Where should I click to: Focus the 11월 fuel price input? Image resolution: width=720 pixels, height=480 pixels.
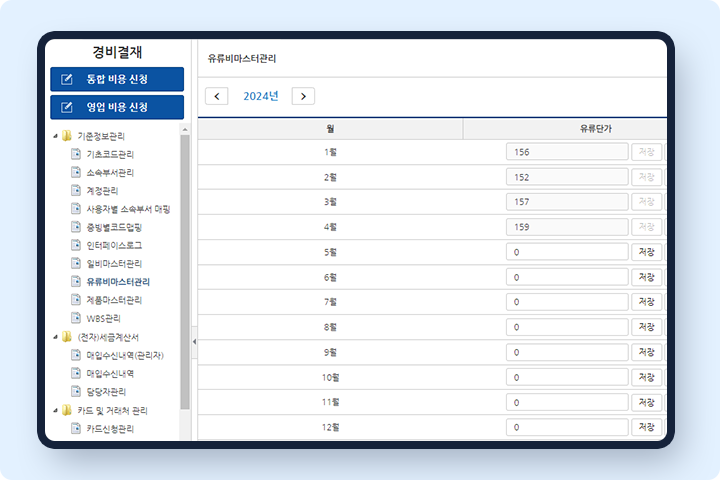[567, 403]
